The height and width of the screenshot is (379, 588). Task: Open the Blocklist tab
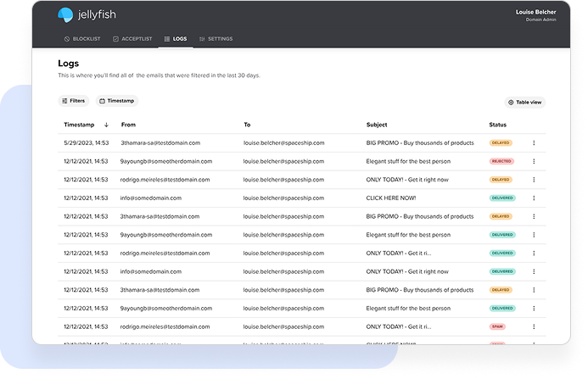(x=83, y=39)
